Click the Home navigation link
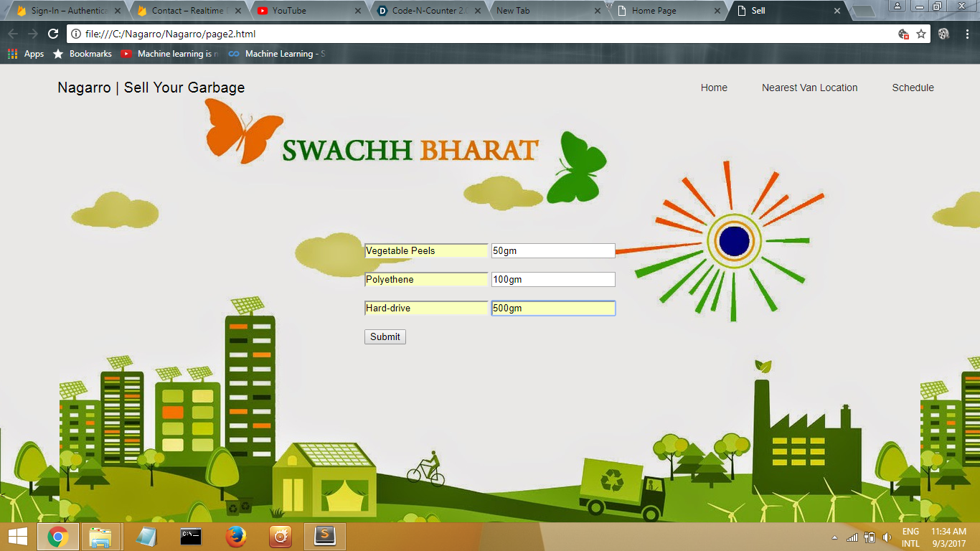This screenshot has width=980, height=551. [714, 88]
